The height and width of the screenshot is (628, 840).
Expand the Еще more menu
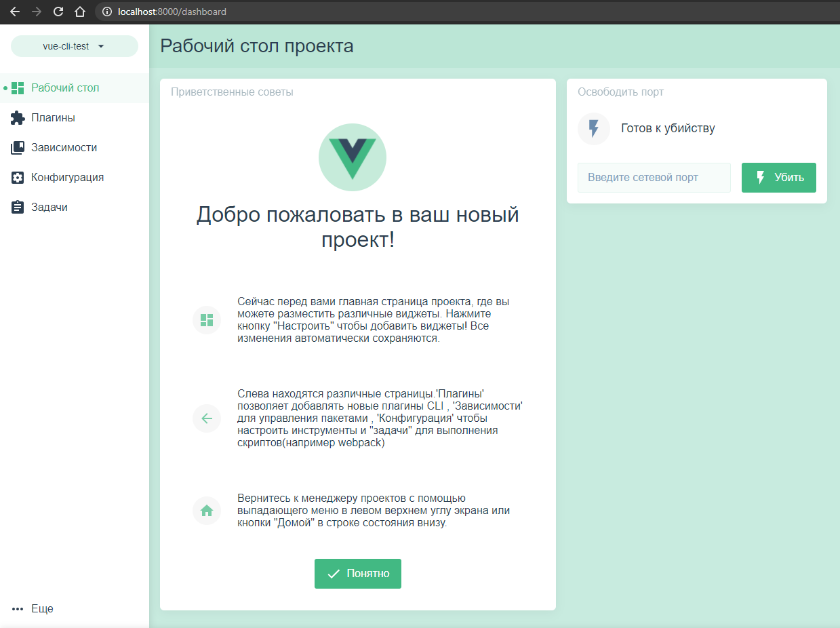click(x=33, y=608)
